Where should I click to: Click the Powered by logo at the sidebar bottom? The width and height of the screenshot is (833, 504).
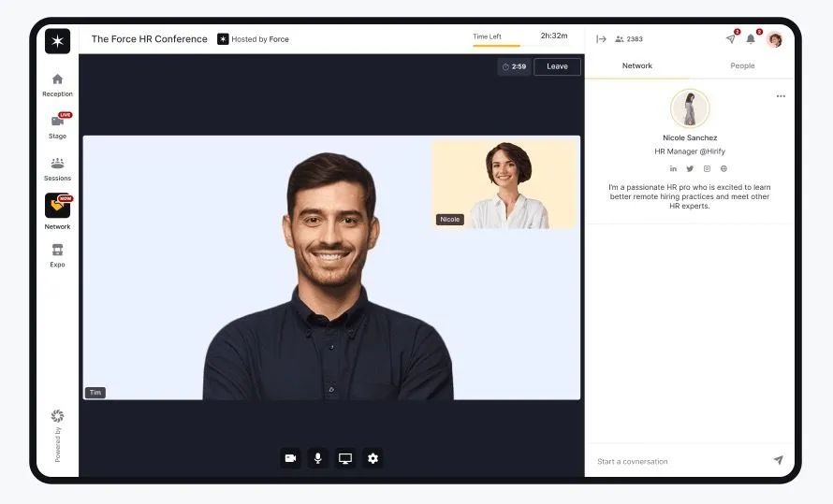click(57, 415)
